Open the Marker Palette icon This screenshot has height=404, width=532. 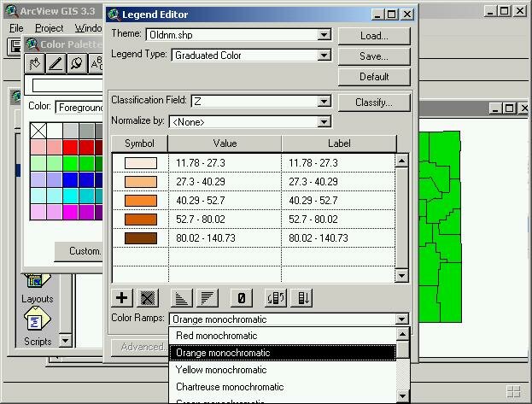(77, 63)
